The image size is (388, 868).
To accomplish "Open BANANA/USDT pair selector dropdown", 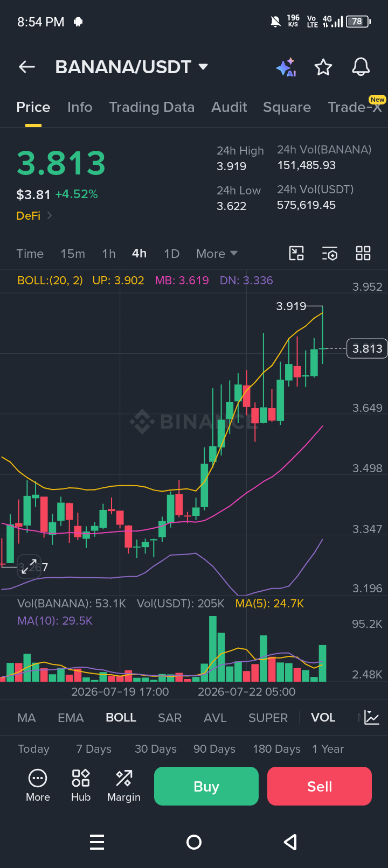I will click(131, 67).
